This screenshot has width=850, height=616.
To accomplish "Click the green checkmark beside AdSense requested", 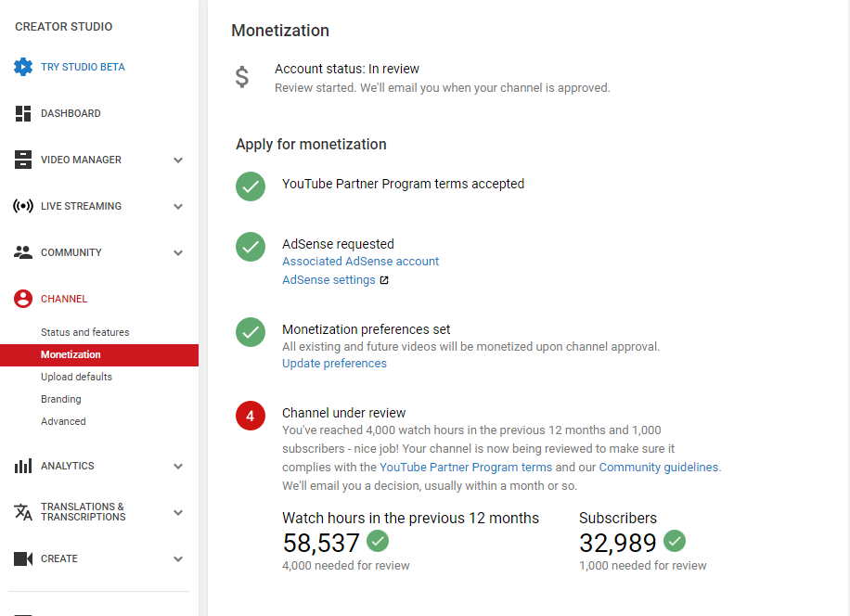I will (251, 247).
